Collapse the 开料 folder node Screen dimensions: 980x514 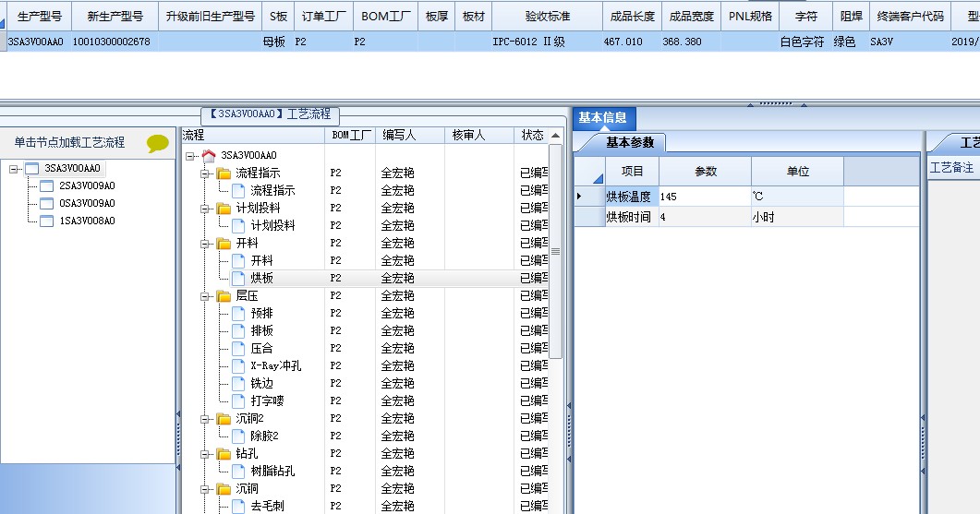click(204, 244)
